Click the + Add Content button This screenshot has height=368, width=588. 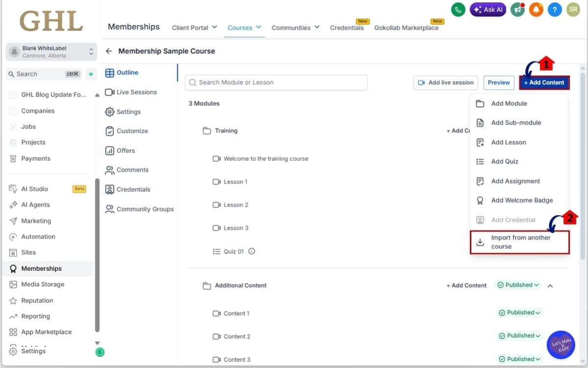click(544, 82)
